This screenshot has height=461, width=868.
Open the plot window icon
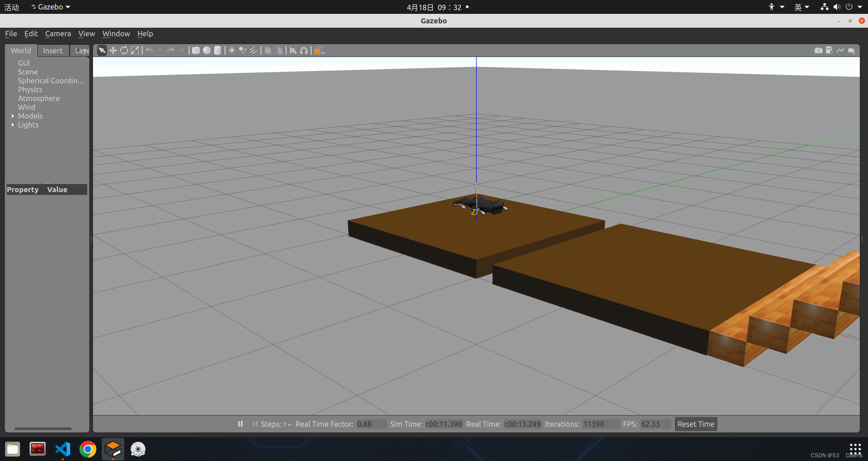(840, 51)
